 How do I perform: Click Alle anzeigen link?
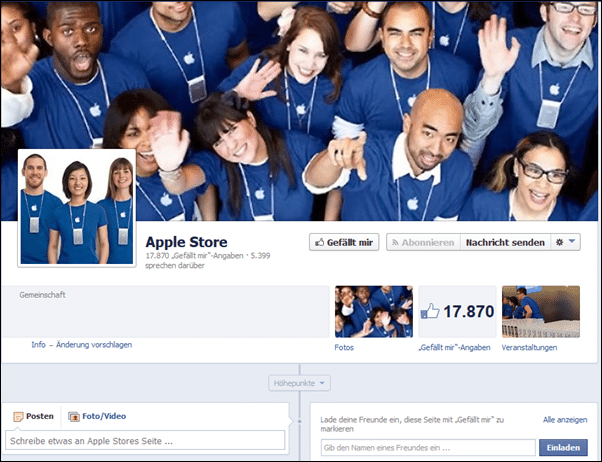point(565,420)
